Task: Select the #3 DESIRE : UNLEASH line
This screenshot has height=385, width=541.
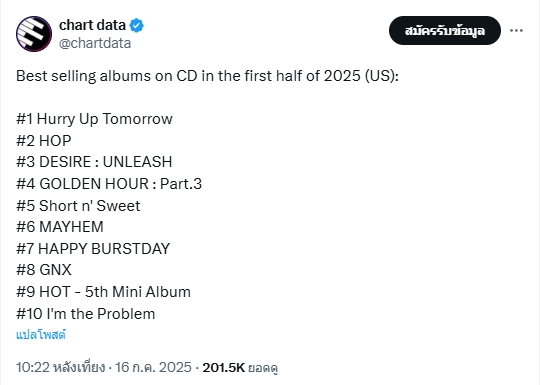Action: point(94,162)
